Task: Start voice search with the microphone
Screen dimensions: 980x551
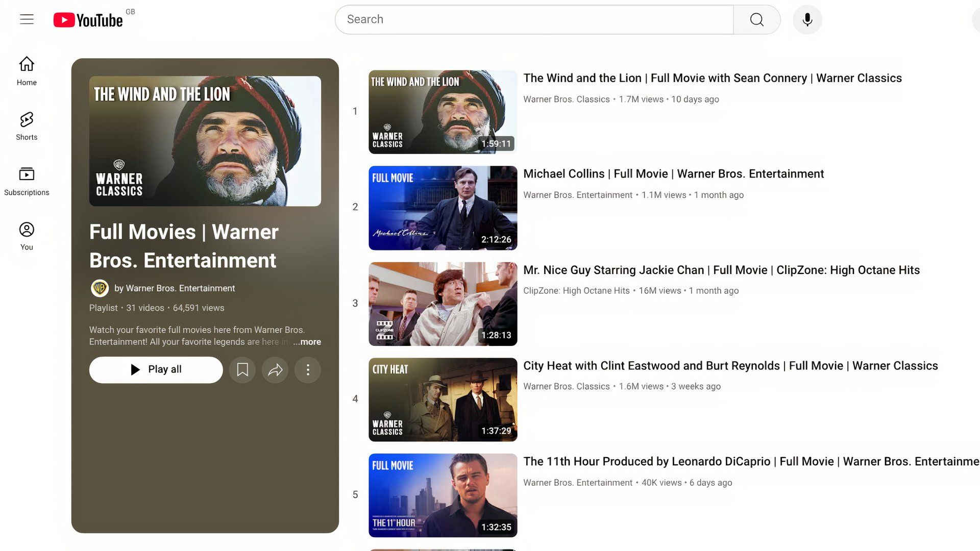Action: [x=807, y=19]
